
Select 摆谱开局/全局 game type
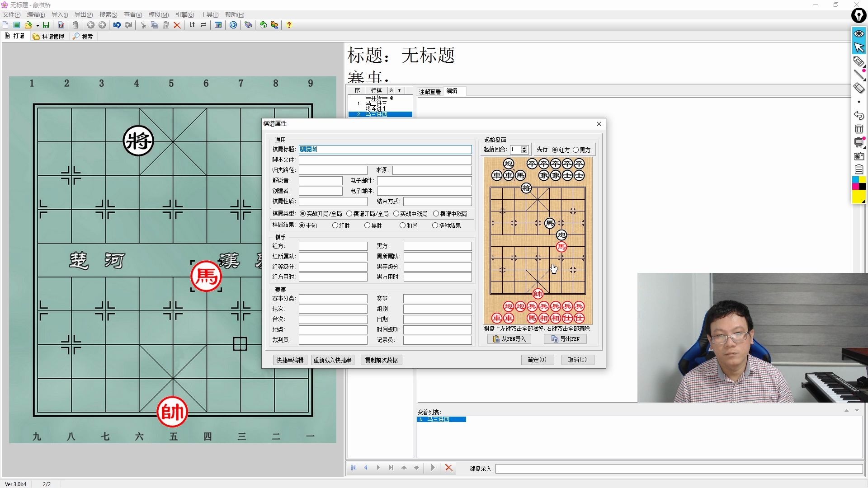pyautogui.click(x=368, y=214)
